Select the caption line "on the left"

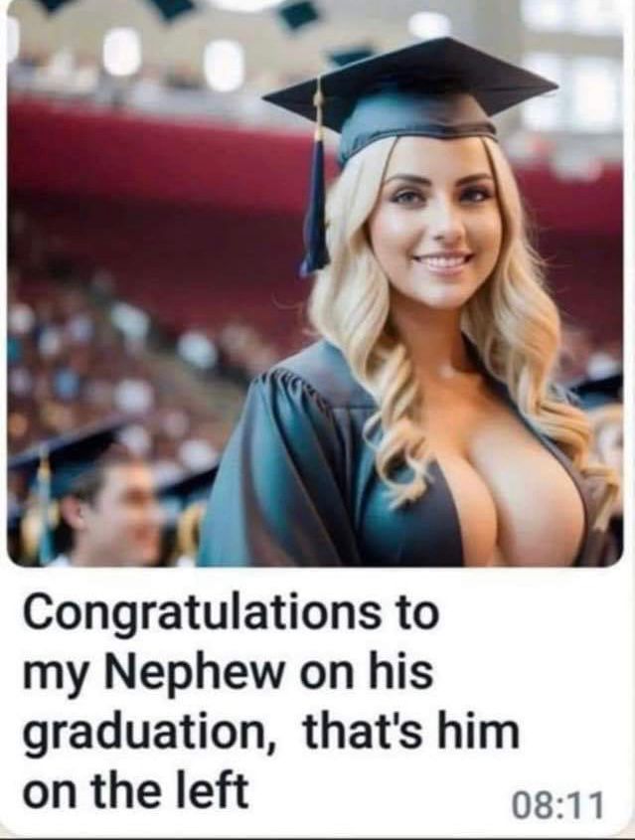click(135, 790)
